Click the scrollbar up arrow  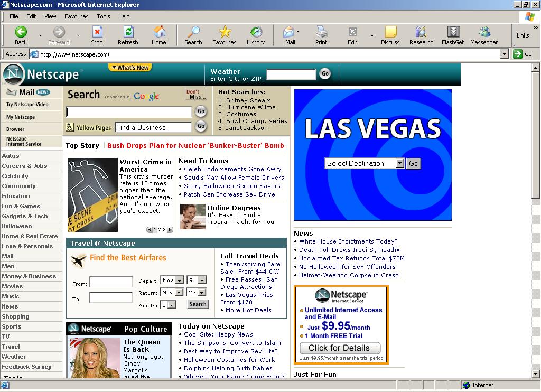[x=536, y=68]
